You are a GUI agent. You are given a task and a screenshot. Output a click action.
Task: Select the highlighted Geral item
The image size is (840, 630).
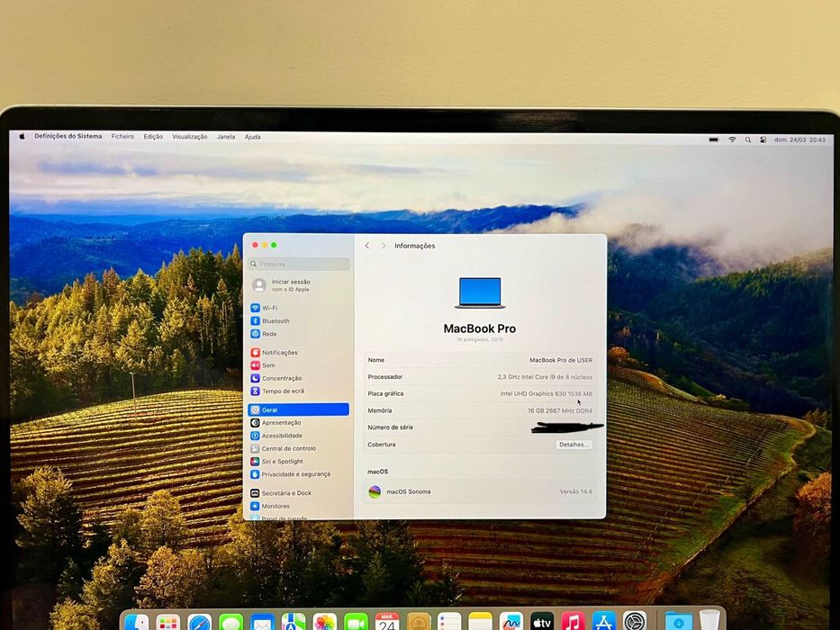[x=298, y=409]
